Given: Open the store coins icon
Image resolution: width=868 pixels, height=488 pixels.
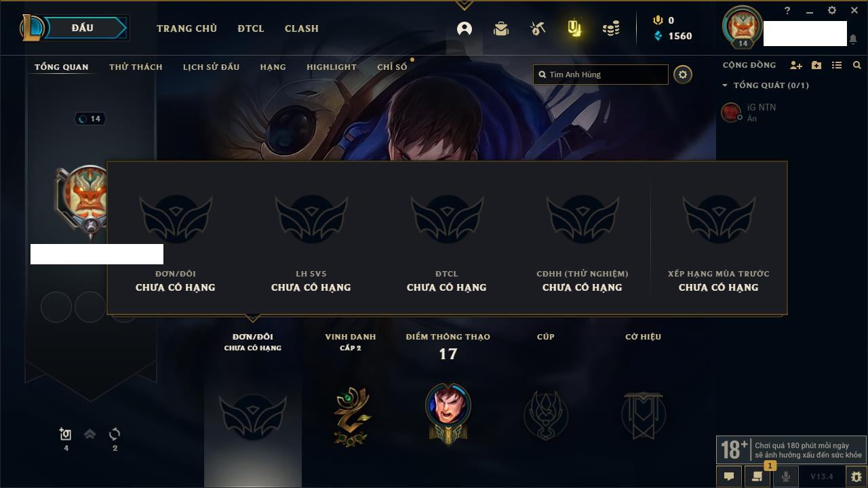Looking at the screenshot, I should coord(611,28).
